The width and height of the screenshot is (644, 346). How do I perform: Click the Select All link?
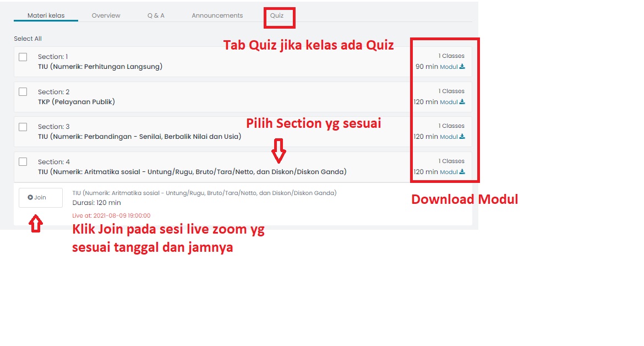point(28,39)
